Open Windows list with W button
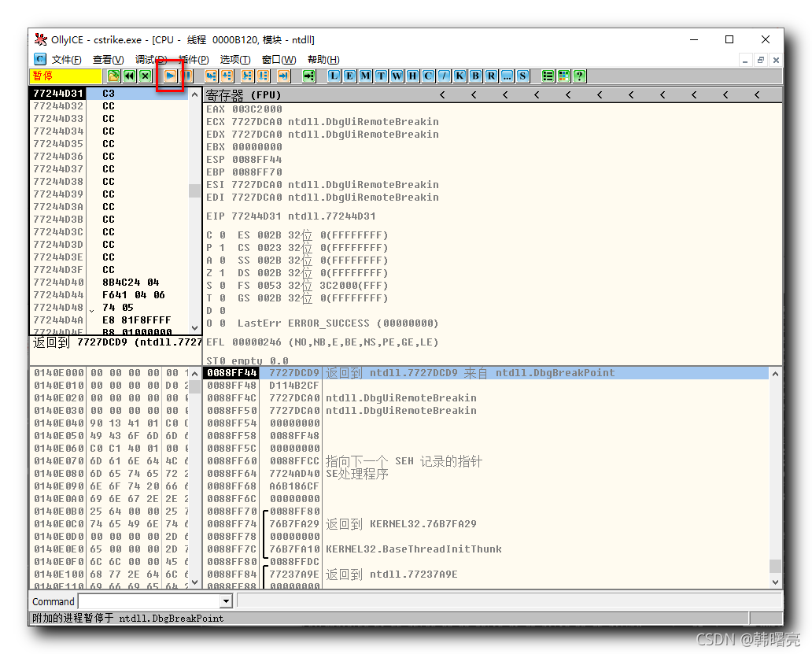Image resolution: width=812 pixels, height=654 pixels. pyautogui.click(x=397, y=76)
